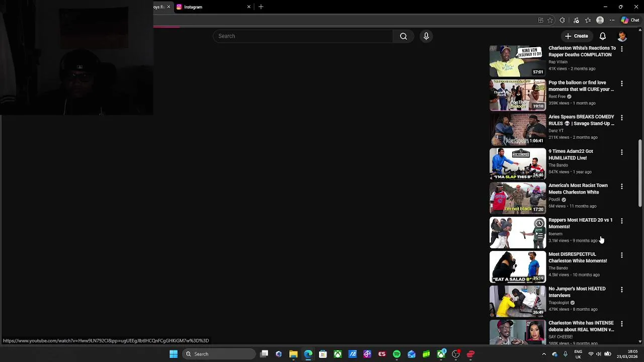This screenshot has width=644, height=362.
Task: Open File Explorer from the taskbar
Action: click(293, 354)
